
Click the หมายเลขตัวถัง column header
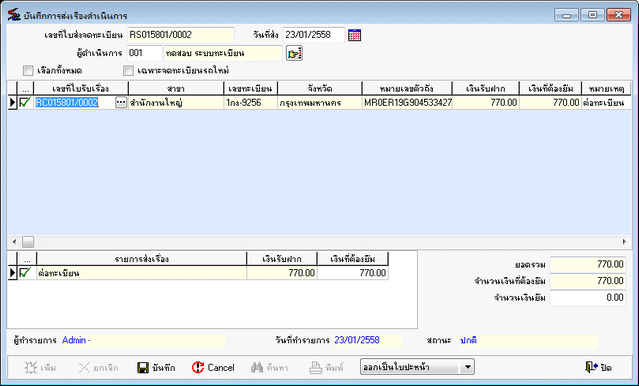(x=407, y=88)
